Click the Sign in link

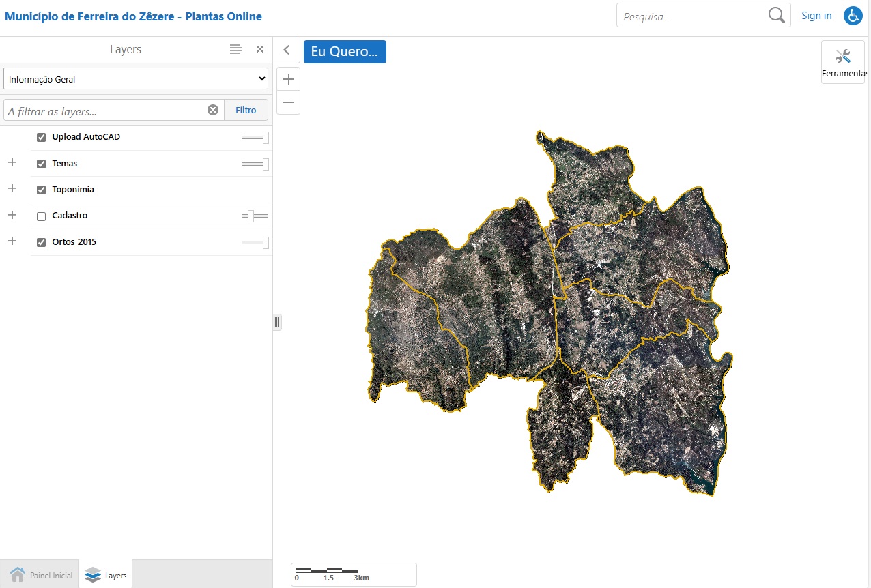(x=816, y=16)
